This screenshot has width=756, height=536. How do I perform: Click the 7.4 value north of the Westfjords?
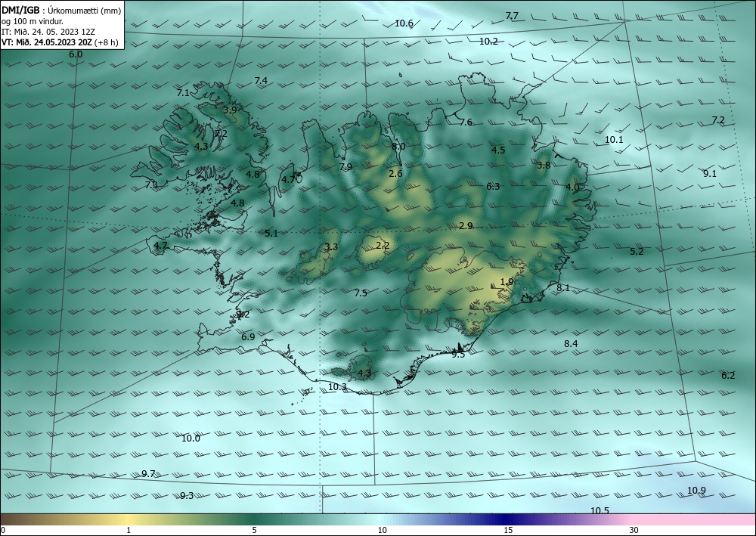(261, 80)
